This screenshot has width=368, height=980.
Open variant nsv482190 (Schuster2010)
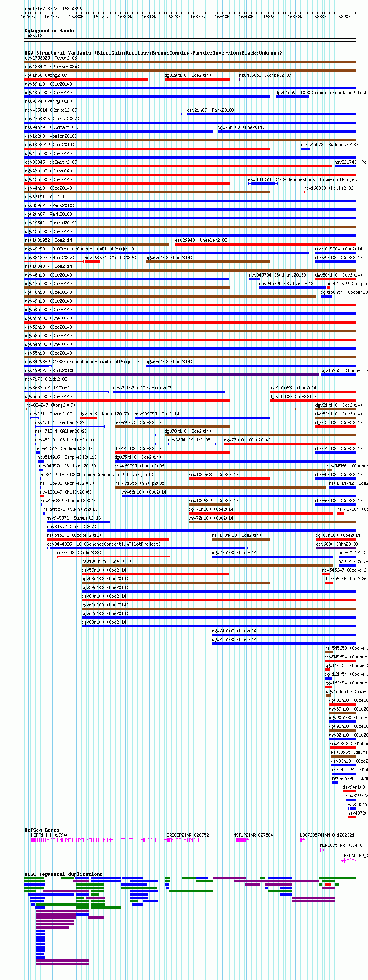(x=65, y=440)
